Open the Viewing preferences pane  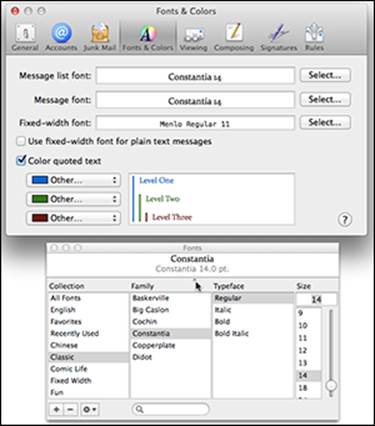(194, 37)
